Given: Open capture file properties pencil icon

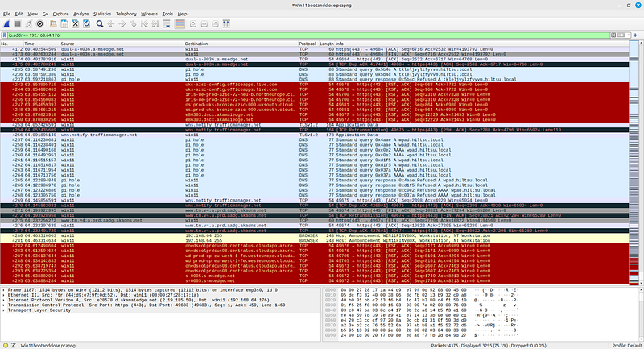Looking at the screenshot, I should coord(14,346).
